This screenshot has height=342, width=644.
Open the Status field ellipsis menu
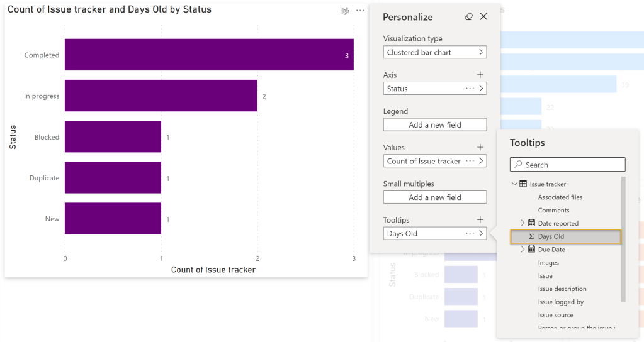470,89
